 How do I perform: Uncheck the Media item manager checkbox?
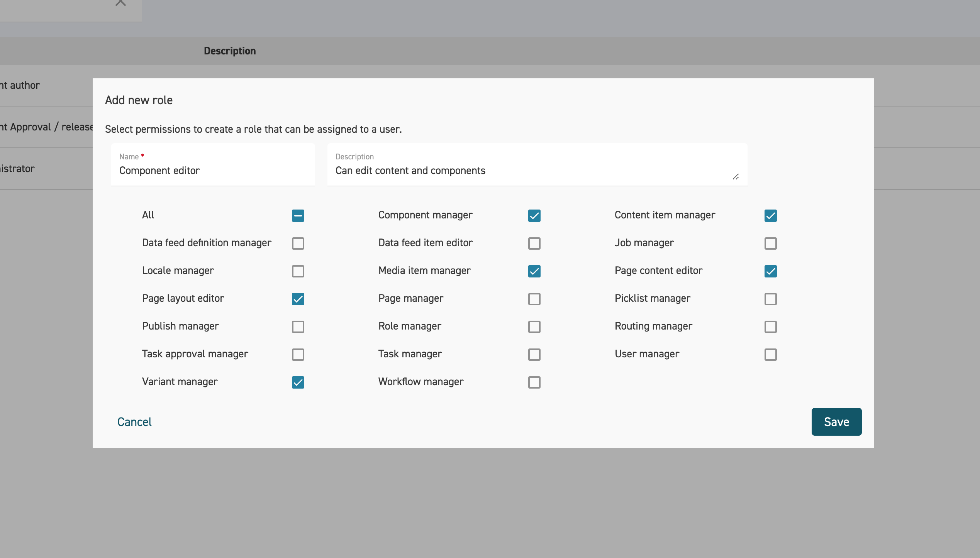pos(534,271)
